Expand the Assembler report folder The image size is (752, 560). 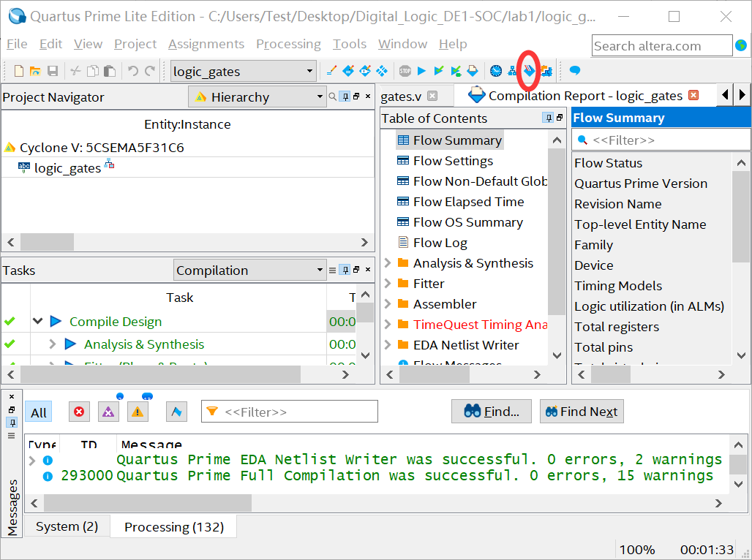tap(388, 304)
